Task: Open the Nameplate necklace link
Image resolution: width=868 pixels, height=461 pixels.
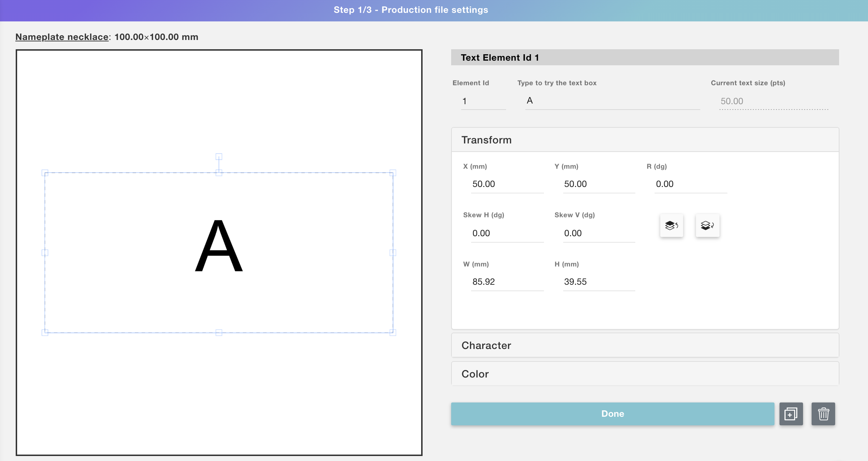Action: pyautogui.click(x=62, y=37)
